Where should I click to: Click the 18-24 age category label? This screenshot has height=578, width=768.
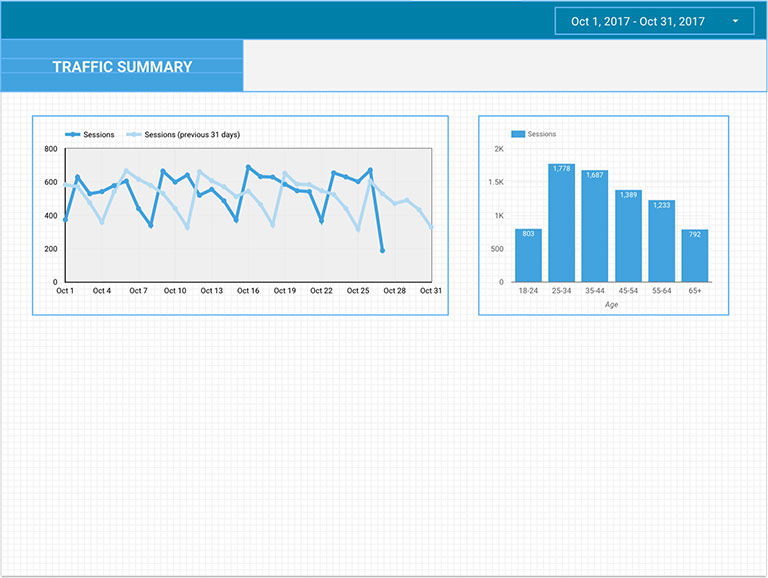(528, 290)
